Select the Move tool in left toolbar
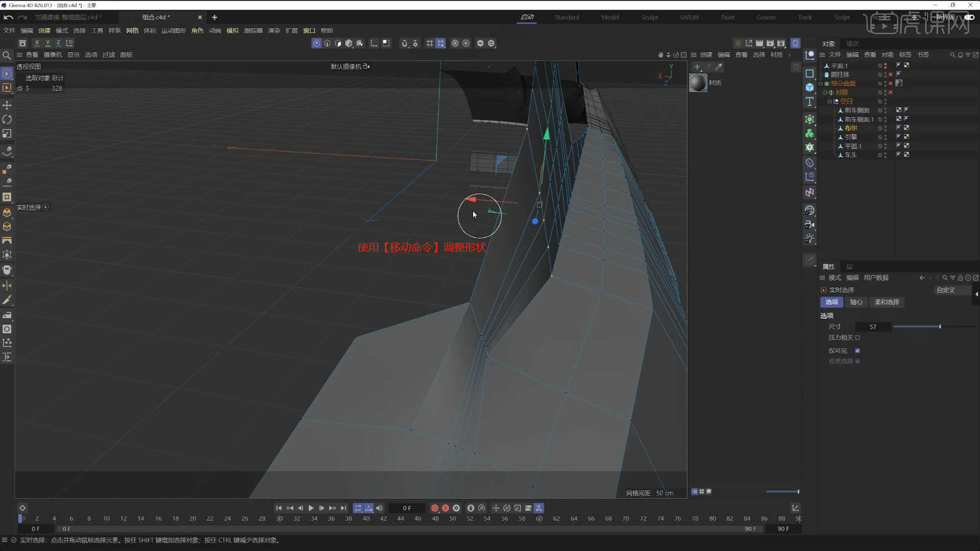 coord(7,105)
